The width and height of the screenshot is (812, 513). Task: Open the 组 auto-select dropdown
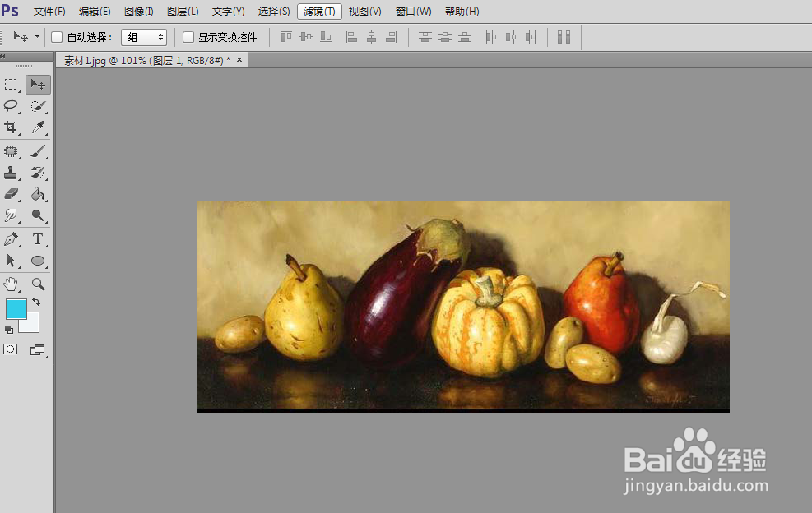(144, 37)
